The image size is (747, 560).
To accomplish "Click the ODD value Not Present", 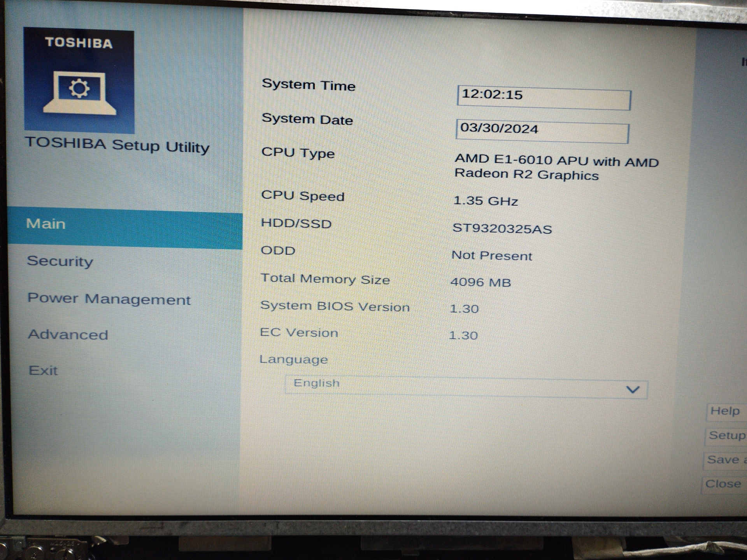I will [x=491, y=255].
